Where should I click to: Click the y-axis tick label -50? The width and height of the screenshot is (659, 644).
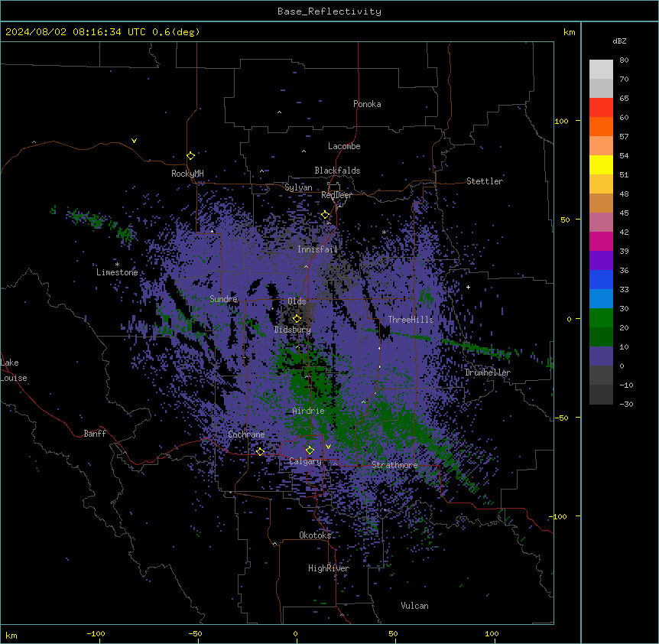(561, 418)
